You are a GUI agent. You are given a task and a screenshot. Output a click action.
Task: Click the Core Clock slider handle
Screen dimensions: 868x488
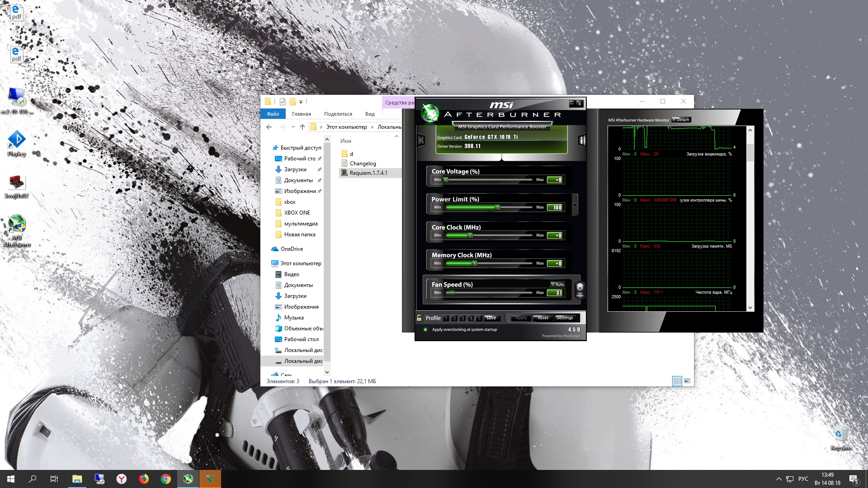470,235
